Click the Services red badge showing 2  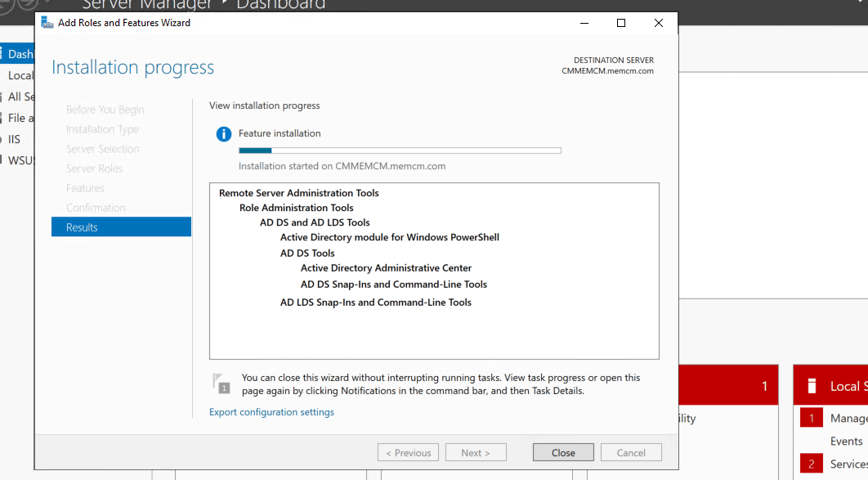[812, 464]
